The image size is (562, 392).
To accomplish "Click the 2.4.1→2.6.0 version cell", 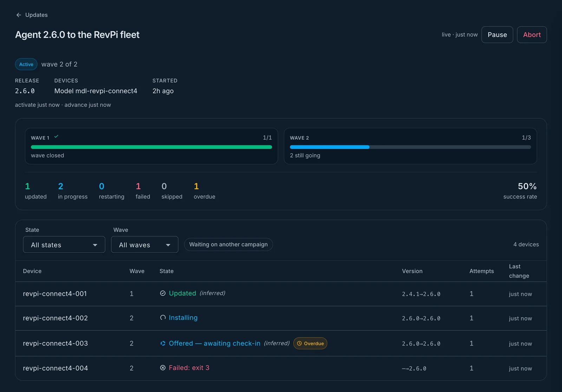I will pyautogui.click(x=421, y=294).
